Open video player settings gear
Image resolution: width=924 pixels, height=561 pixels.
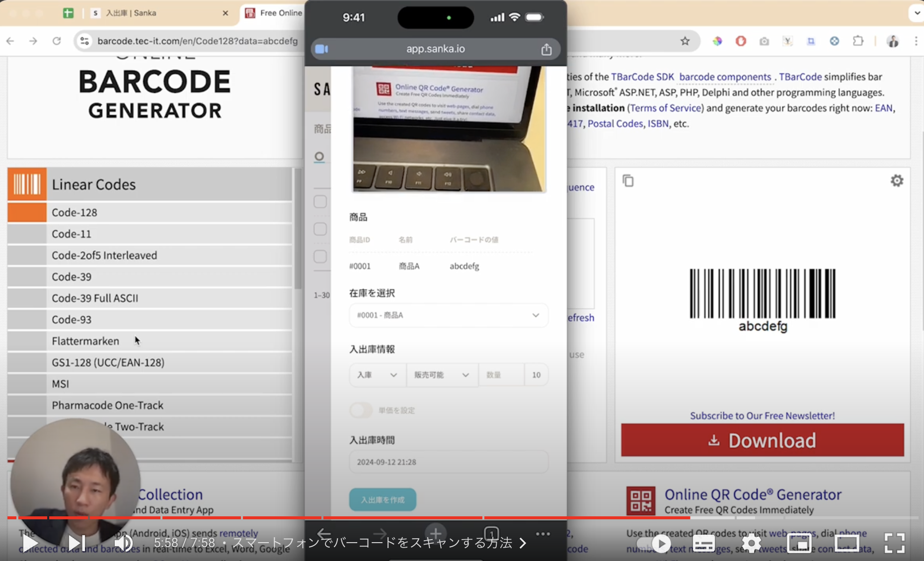click(x=751, y=544)
